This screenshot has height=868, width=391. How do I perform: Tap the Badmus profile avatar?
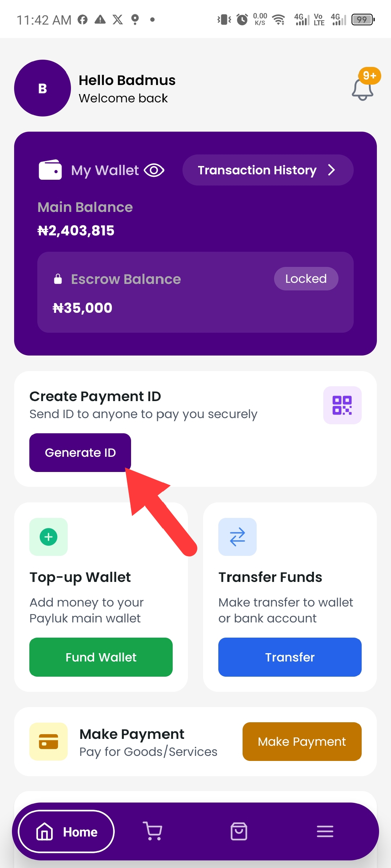[42, 88]
